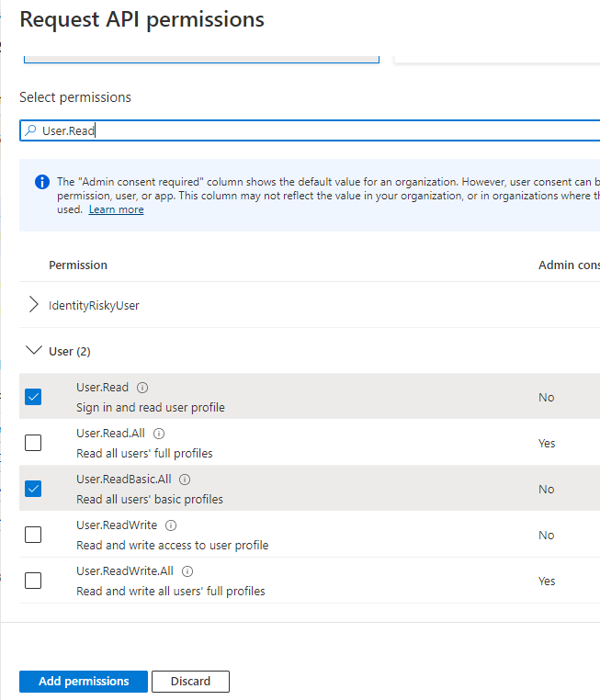Viewport: 600px width, 700px height.
Task: Click info icon beside User.Read.All
Action: 159,434
